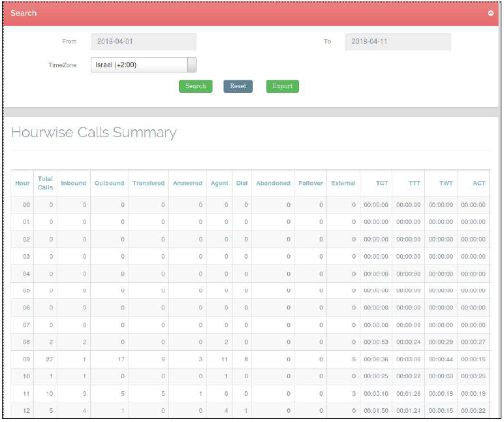Sort by External column header
Viewport: 504px width, 422px height.
(x=343, y=183)
